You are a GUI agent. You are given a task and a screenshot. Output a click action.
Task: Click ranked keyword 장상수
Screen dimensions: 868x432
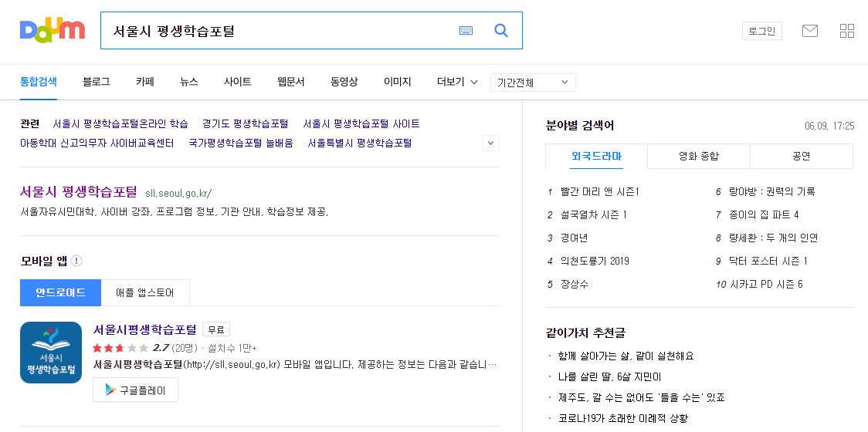[574, 285]
